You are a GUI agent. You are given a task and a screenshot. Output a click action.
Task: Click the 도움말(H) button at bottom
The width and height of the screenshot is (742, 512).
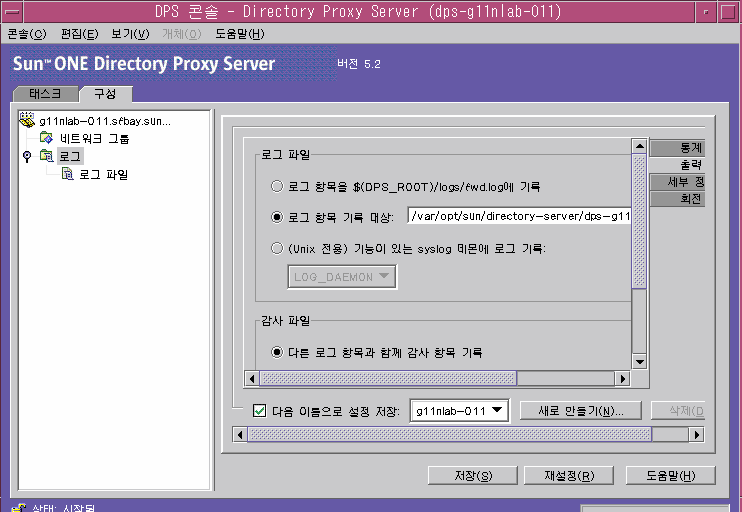671,476
